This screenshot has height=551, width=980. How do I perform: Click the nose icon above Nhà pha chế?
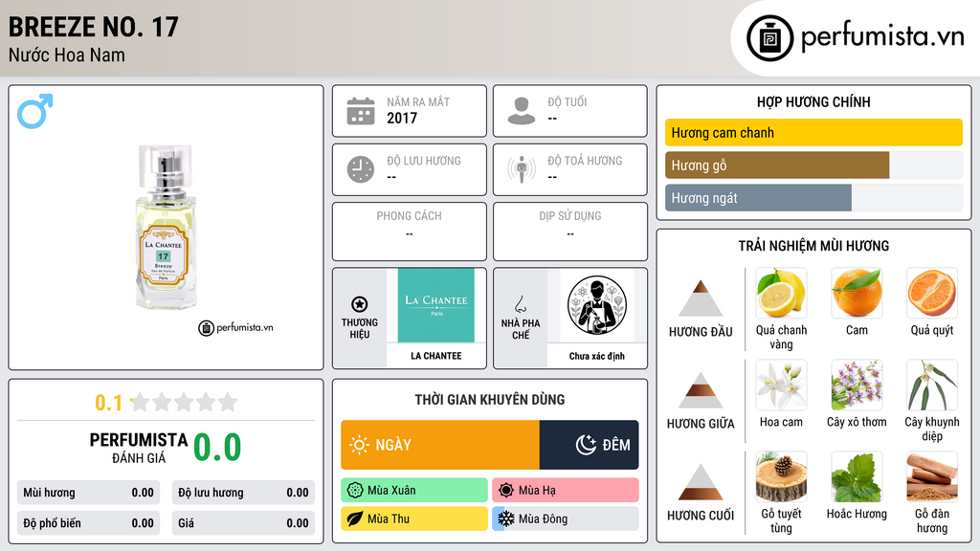(520, 305)
